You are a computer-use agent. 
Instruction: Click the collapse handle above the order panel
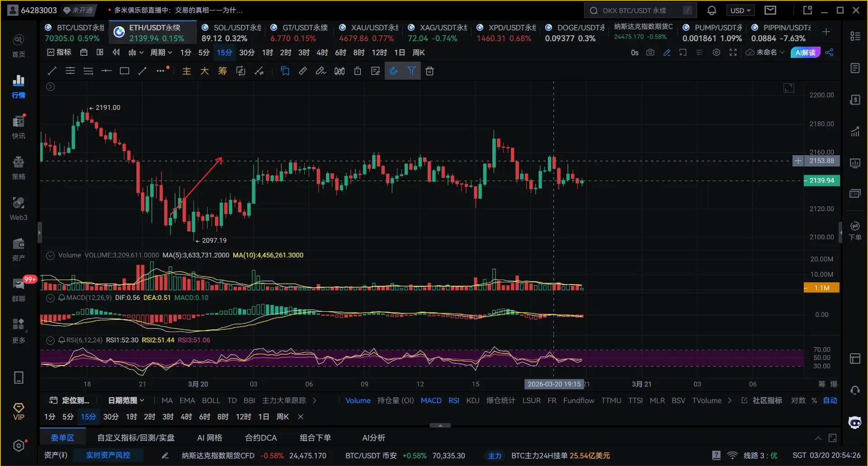tap(440, 425)
